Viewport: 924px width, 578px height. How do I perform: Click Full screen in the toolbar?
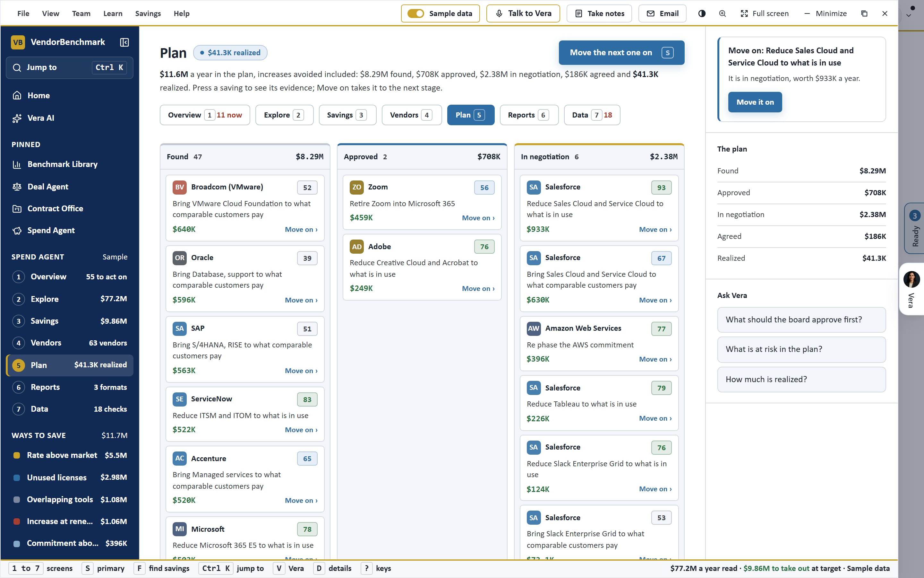coord(764,13)
